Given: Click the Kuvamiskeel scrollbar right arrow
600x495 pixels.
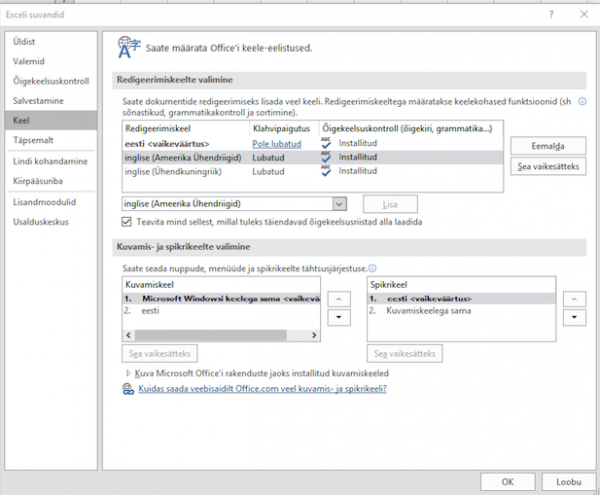Looking at the screenshot, I should 314,335.
